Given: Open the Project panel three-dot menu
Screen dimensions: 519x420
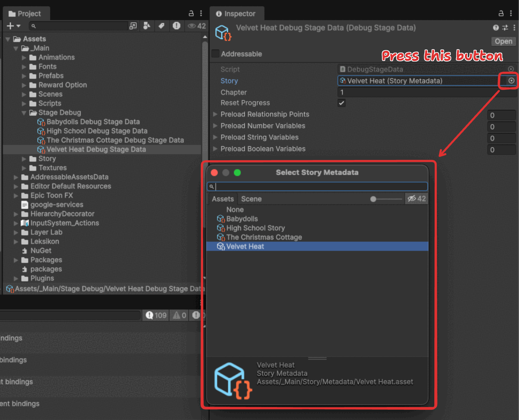Looking at the screenshot, I should pos(201,13).
